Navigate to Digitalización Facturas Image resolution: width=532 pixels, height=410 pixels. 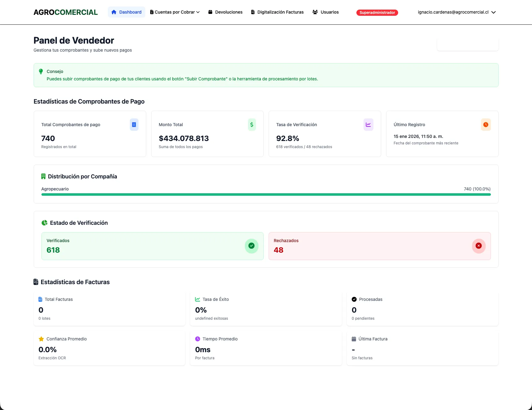click(277, 12)
